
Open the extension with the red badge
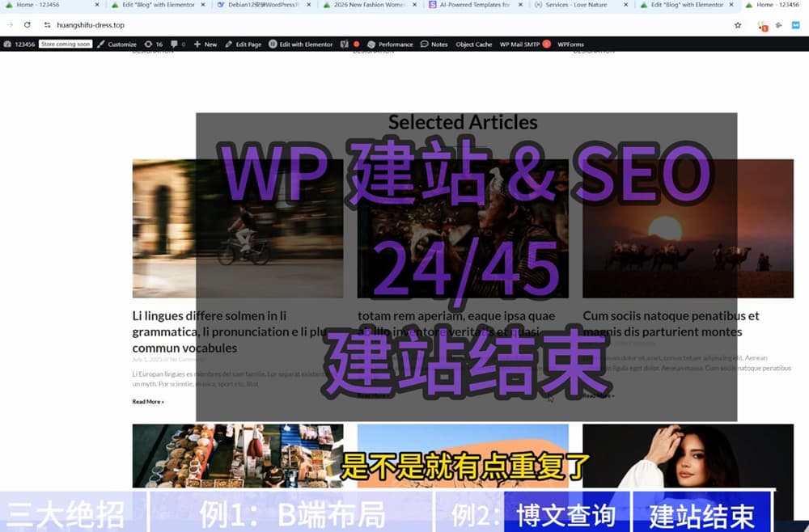click(763, 26)
